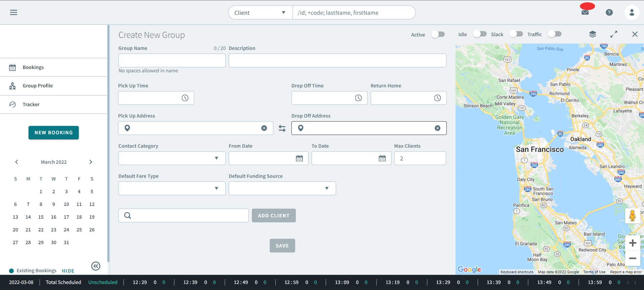This screenshot has height=290, width=644.
Task: Open the mail notifications icon
Action: click(x=585, y=12)
